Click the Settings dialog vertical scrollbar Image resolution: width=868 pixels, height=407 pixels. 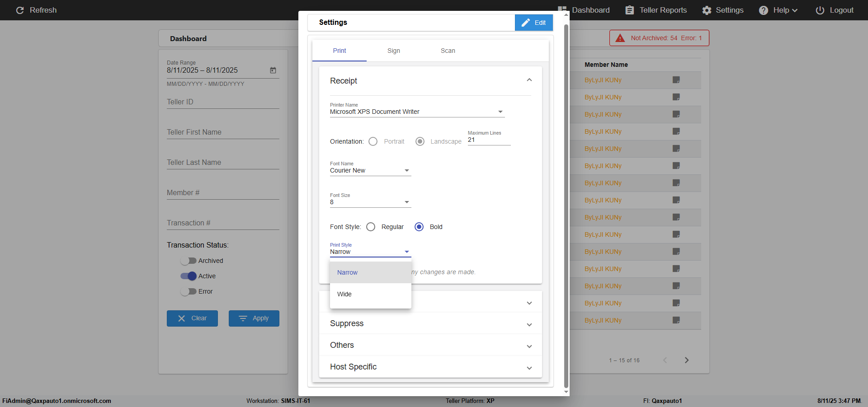(x=566, y=206)
